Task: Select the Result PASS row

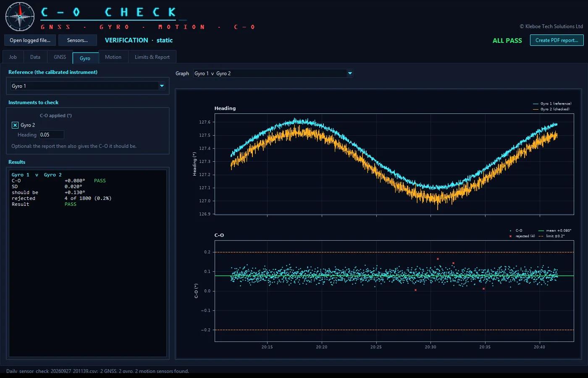Action: coord(44,204)
